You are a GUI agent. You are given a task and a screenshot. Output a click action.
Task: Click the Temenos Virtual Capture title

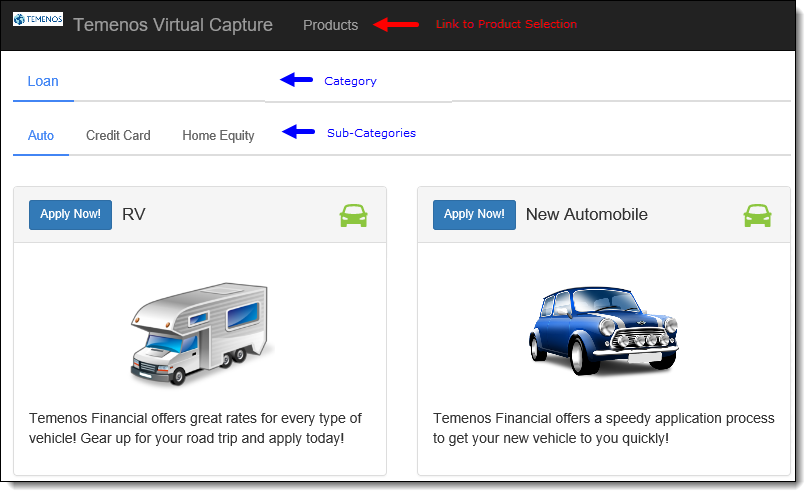(x=173, y=25)
